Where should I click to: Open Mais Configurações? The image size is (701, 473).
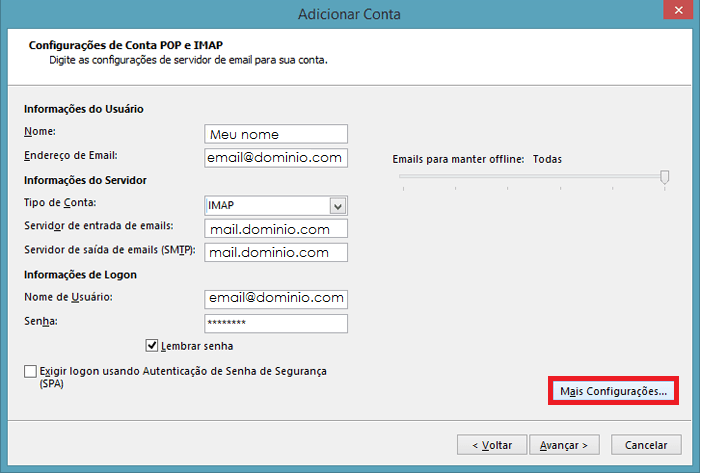[x=614, y=392]
